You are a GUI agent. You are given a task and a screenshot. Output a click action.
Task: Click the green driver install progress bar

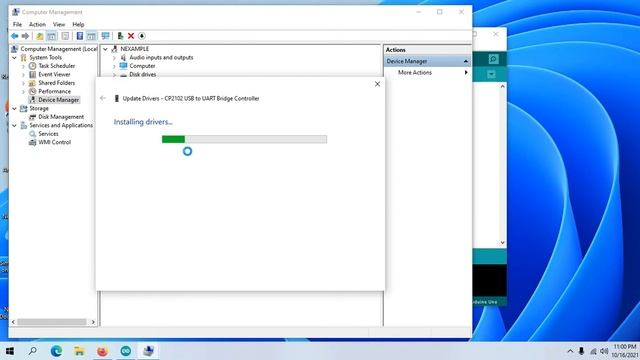coord(244,139)
